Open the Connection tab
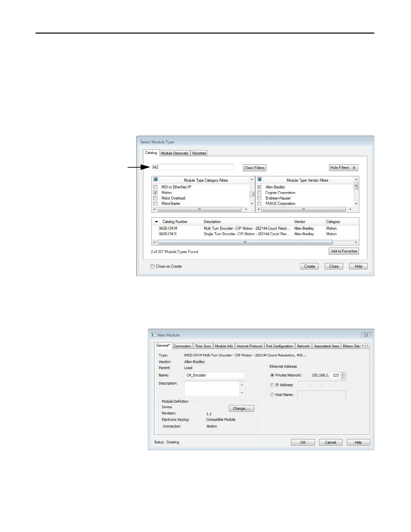 [182, 346]
